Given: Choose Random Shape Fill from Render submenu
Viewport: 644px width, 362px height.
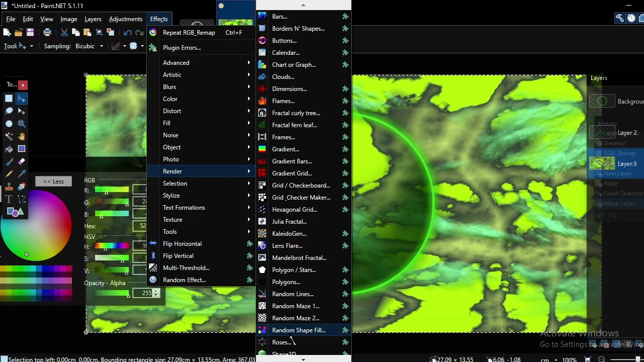Looking at the screenshot, I should [x=303, y=330].
